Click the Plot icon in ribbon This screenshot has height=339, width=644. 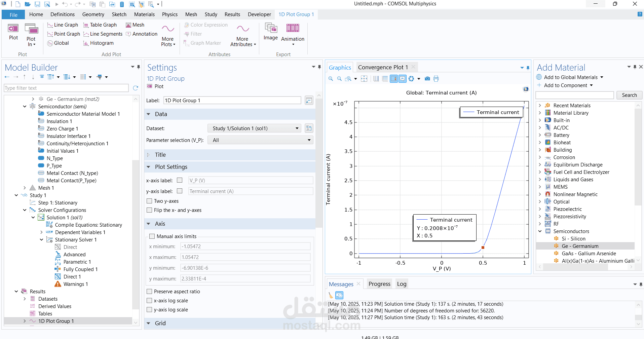pyautogui.click(x=13, y=31)
